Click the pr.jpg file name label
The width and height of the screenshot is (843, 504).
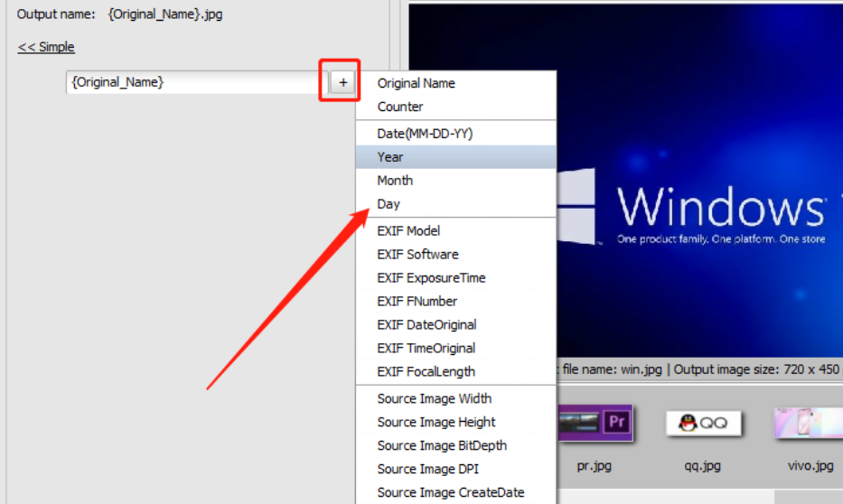click(x=595, y=466)
